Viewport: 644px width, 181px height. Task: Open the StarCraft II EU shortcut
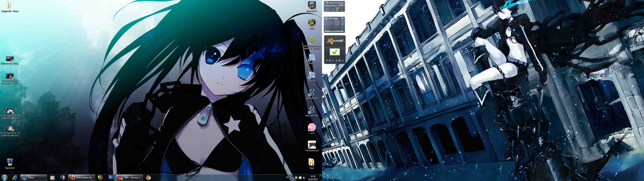[x=312, y=94]
